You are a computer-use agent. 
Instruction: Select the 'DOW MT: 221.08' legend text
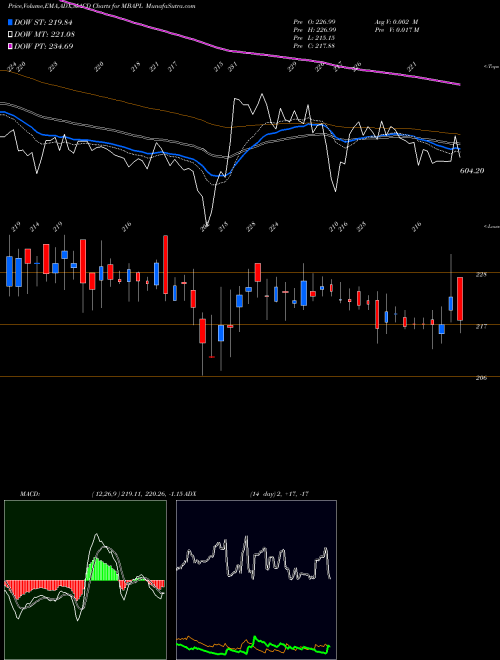(x=44, y=35)
